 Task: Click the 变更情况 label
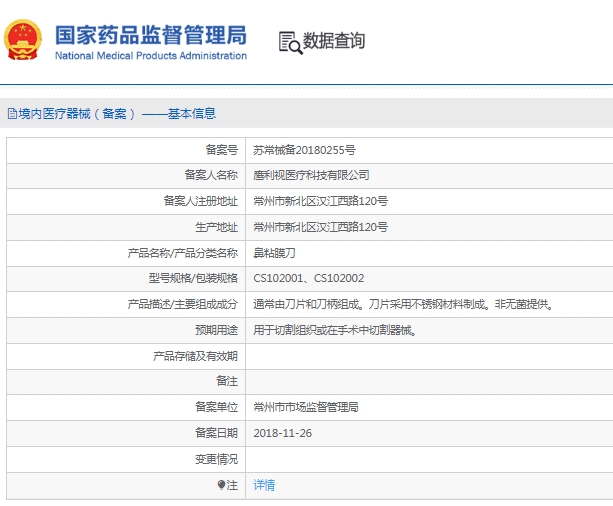coord(217,459)
